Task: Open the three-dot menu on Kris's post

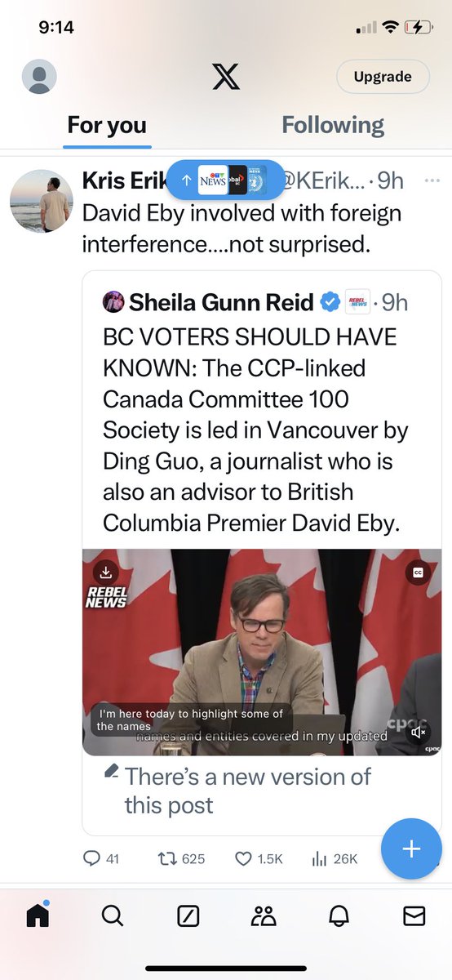Action: [x=433, y=180]
